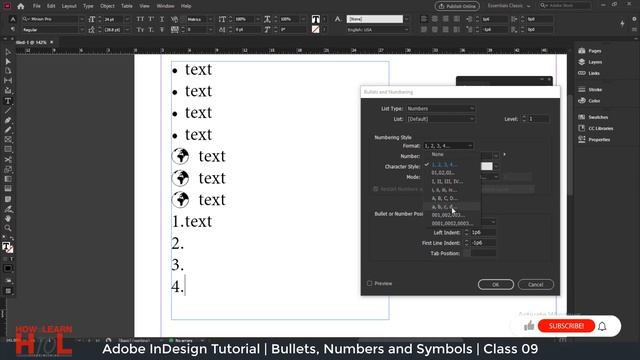Open the Properties panel icon
640x360 pixels.
pyautogui.click(x=582, y=139)
